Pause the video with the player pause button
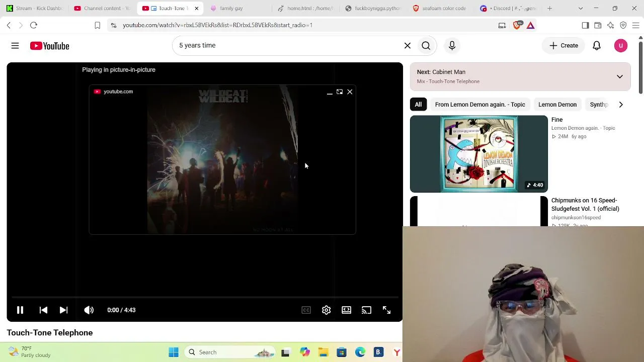Image resolution: width=644 pixels, height=362 pixels. tap(20, 310)
